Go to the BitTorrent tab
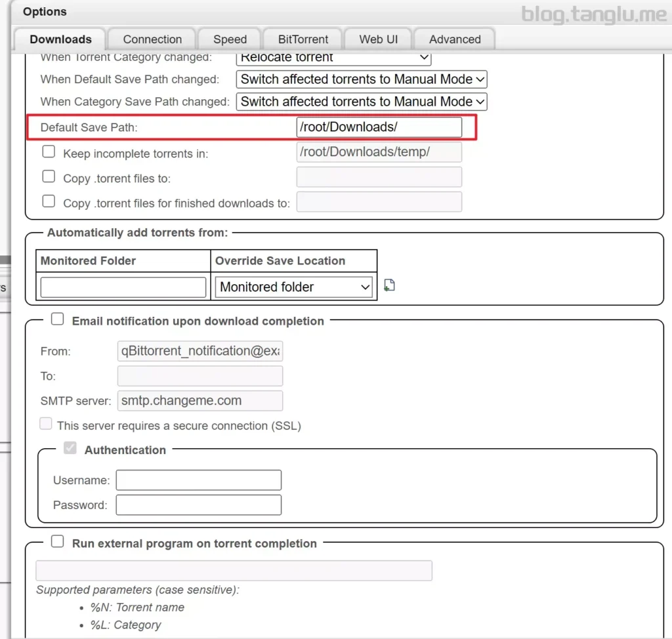 click(x=303, y=39)
